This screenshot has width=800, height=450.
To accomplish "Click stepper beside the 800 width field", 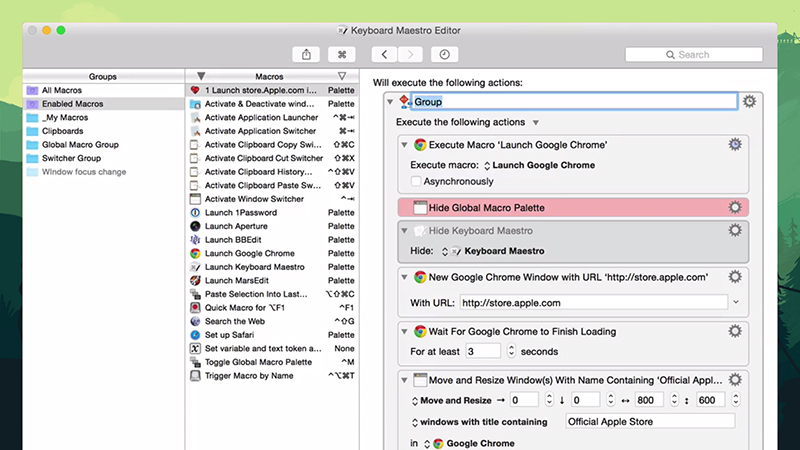I will coord(674,400).
